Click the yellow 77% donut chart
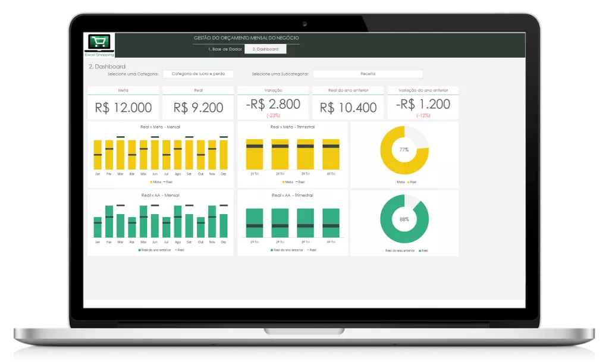This screenshot has height=364, width=609. 404,150
